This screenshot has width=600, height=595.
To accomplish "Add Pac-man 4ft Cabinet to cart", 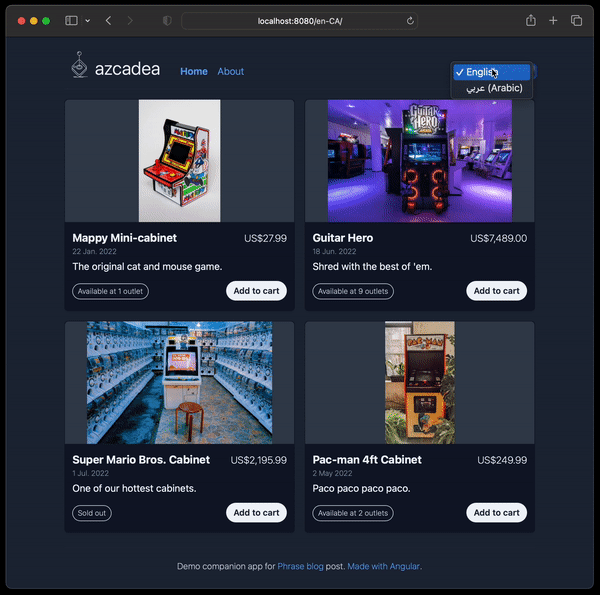I will coord(496,512).
